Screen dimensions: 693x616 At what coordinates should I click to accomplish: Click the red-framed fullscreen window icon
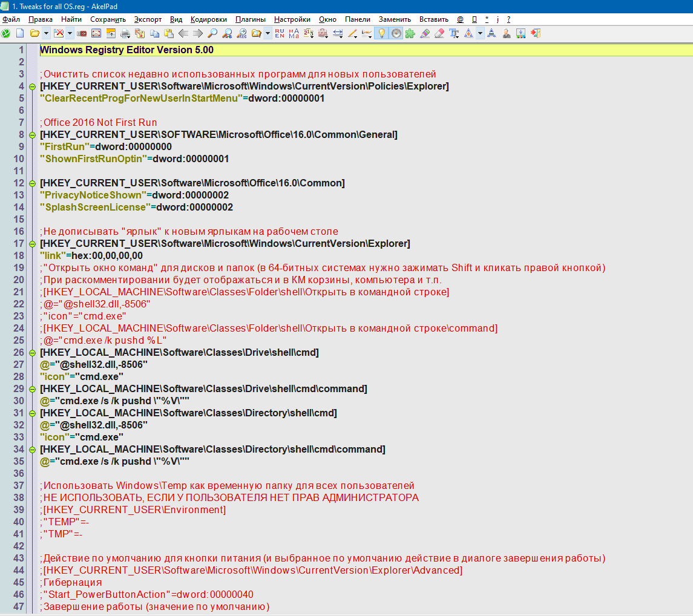click(x=96, y=34)
